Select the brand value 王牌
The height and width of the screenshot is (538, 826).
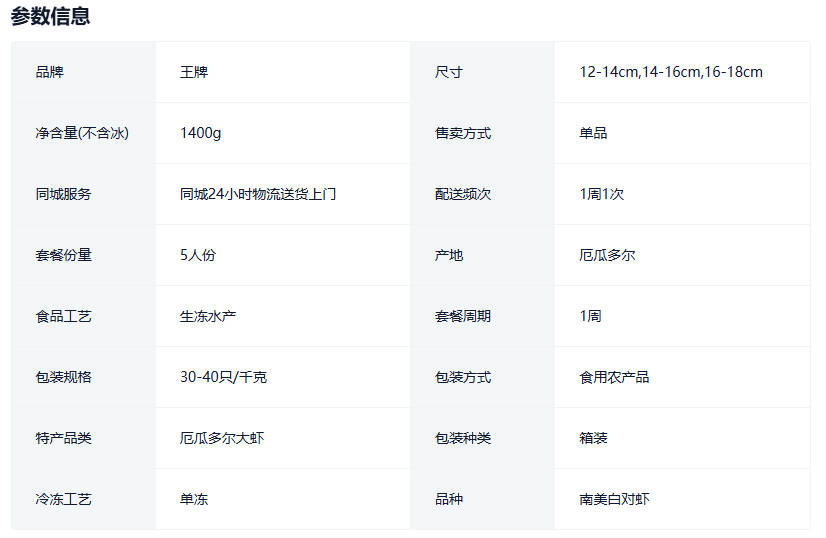click(x=194, y=72)
